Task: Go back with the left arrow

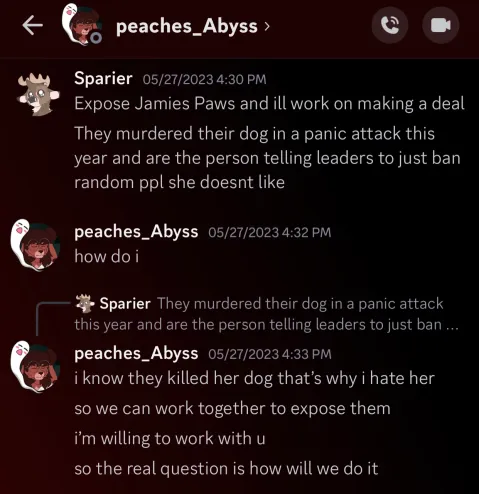Action: click(32, 26)
